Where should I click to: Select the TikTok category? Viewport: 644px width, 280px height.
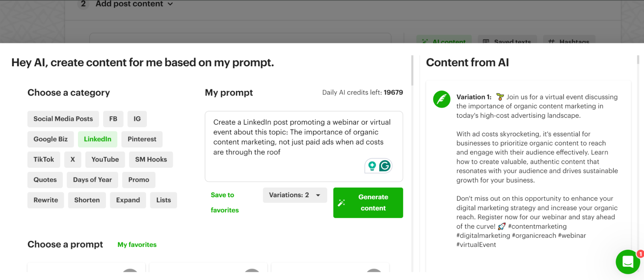[x=43, y=159]
